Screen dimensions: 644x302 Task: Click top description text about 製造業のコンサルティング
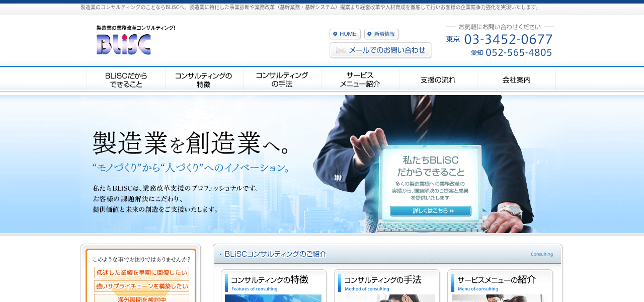pos(310,7)
